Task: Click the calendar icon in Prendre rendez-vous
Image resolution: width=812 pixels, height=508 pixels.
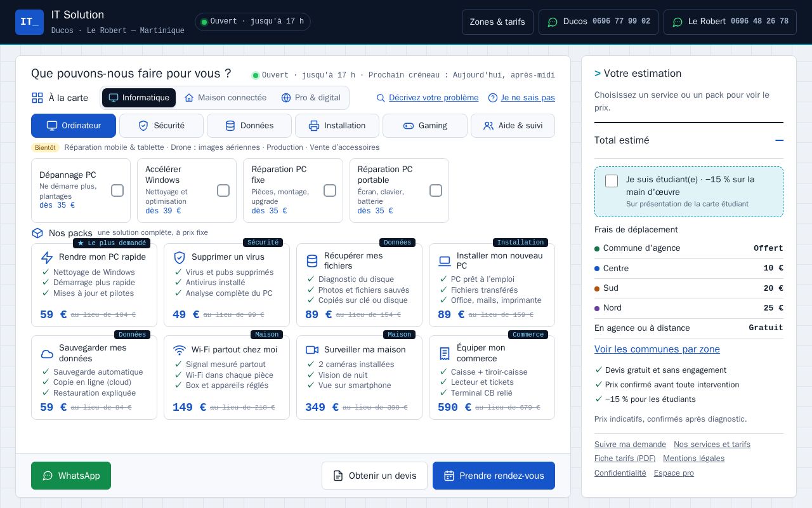Action: pos(449,476)
